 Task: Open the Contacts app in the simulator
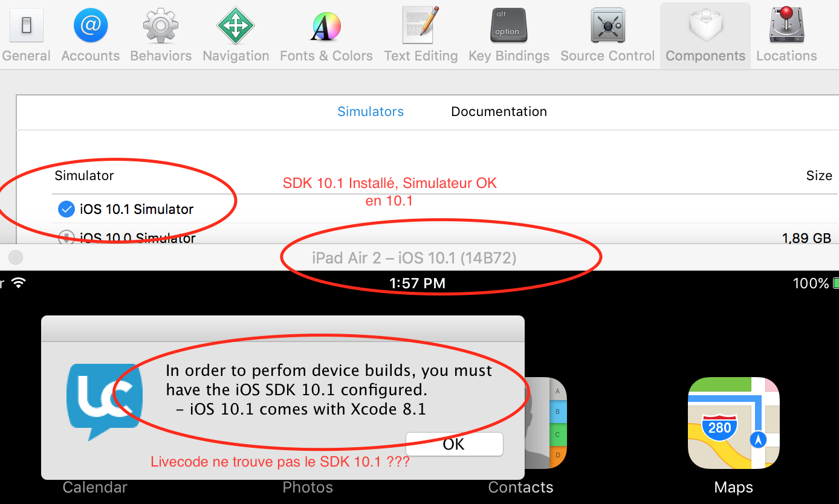(546, 423)
